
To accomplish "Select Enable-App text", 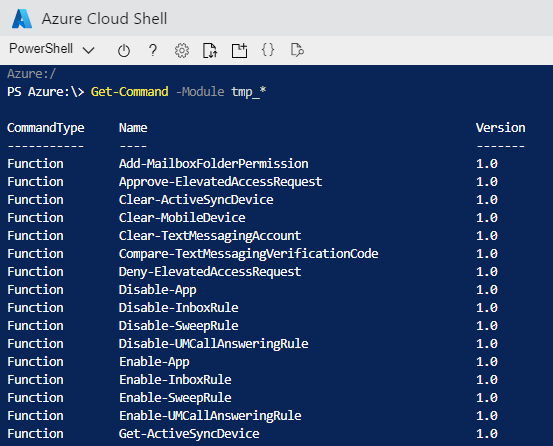I will point(154,362).
